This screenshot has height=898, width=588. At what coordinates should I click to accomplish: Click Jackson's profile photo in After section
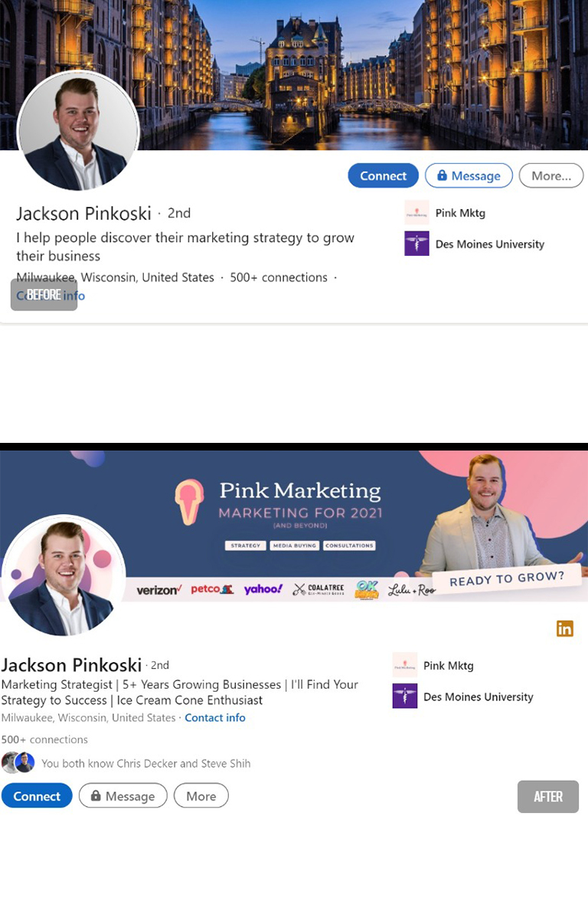[x=64, y=575]
